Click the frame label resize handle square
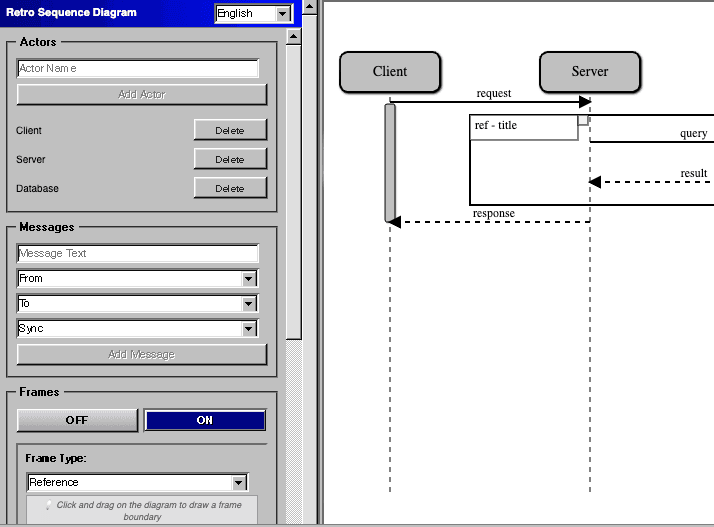This screenshot has height=527, width=714. point(583,120)
